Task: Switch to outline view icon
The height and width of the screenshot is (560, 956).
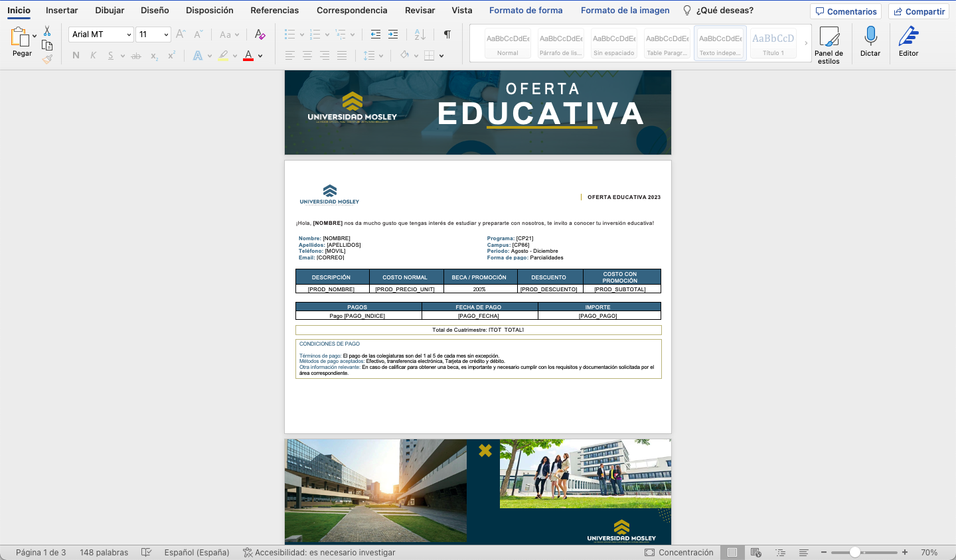Action: [x=780, y=552]
